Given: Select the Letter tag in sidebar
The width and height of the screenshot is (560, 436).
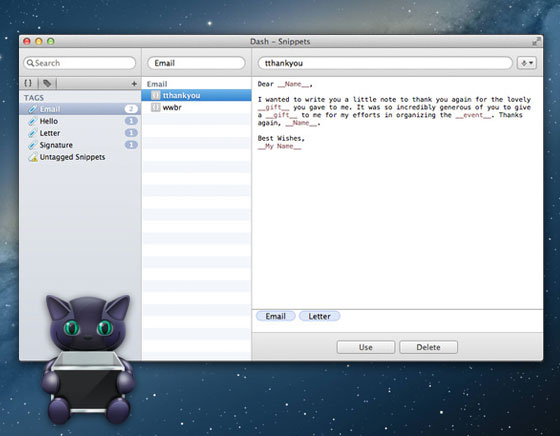Looking at the screenshot, I should [x=80, y=133].
